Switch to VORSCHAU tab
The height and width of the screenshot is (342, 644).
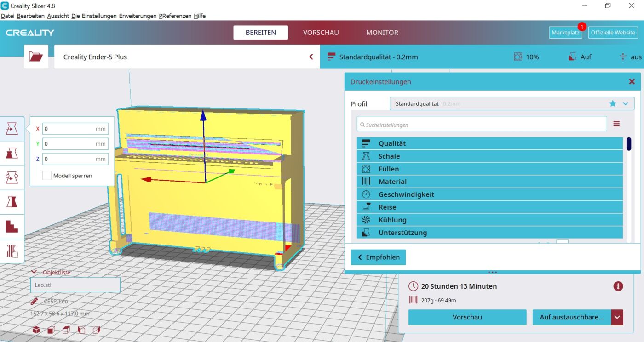click(x=321, y=32)
